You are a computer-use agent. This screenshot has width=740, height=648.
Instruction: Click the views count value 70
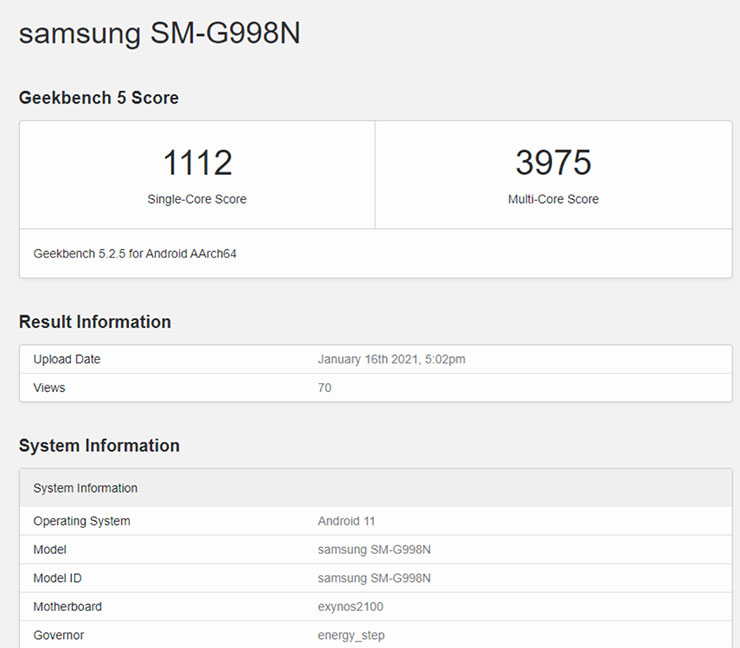point(324,387)
